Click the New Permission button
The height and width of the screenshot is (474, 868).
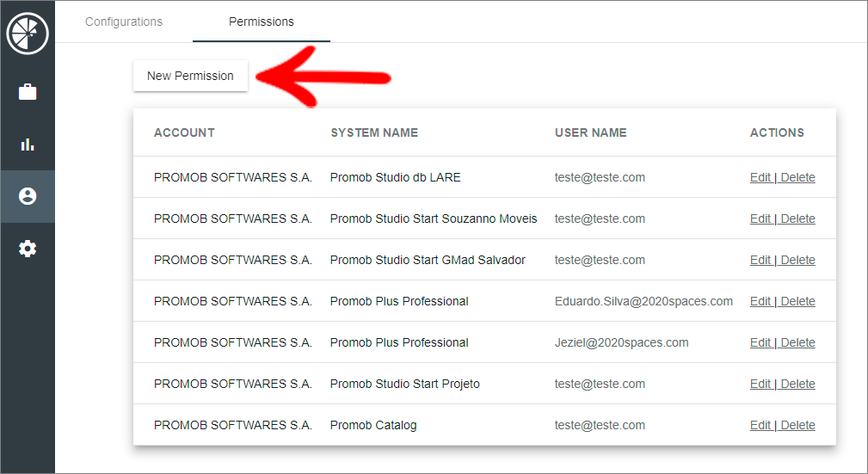[190, 76]
